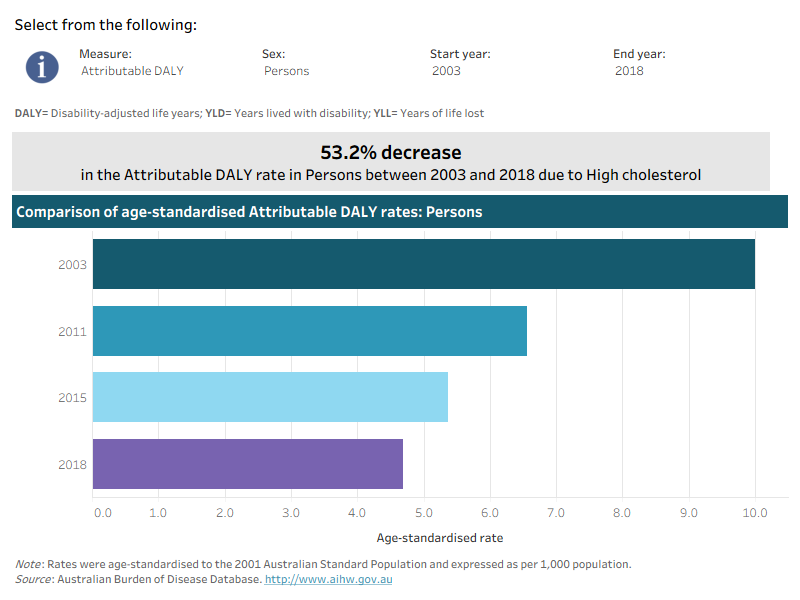The width and height of the screenshot is (800, 600).
Task: Click the 10.0 axis tick label
Action: point(755,513)
